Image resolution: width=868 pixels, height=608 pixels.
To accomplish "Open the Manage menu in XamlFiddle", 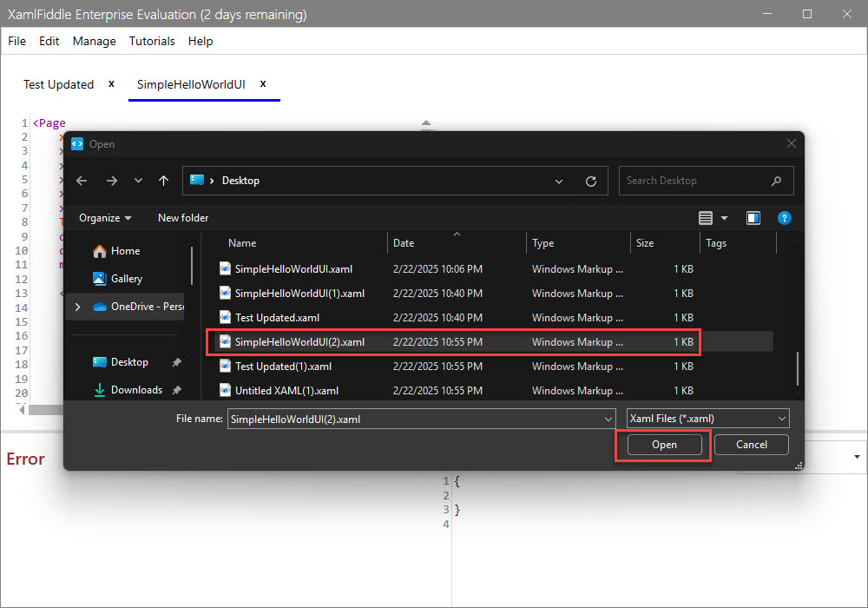I will (94, 41).
